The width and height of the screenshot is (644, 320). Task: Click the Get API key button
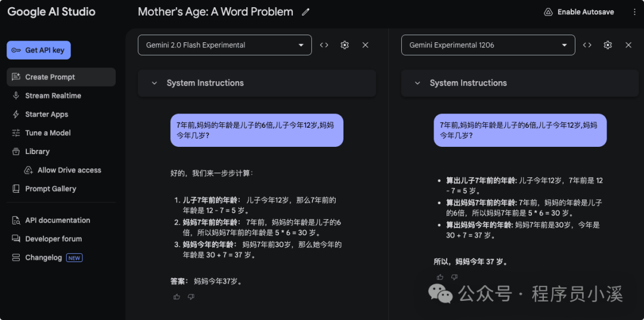[39, 50]
